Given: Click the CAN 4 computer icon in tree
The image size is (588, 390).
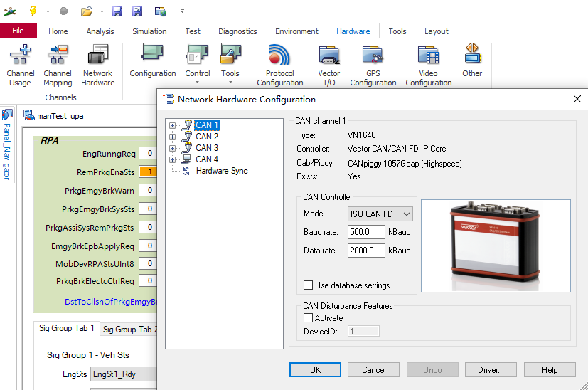Looking at the screenshot, I should (186, 159).
